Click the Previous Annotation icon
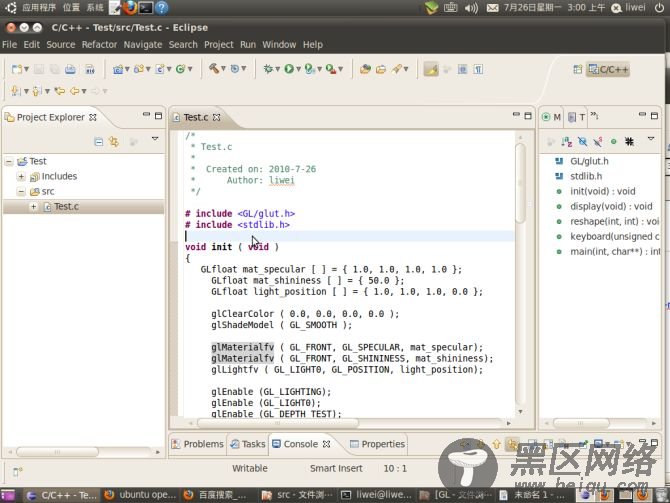The height and width of the screenshot is (503, 670). click(x=37, y=91)
